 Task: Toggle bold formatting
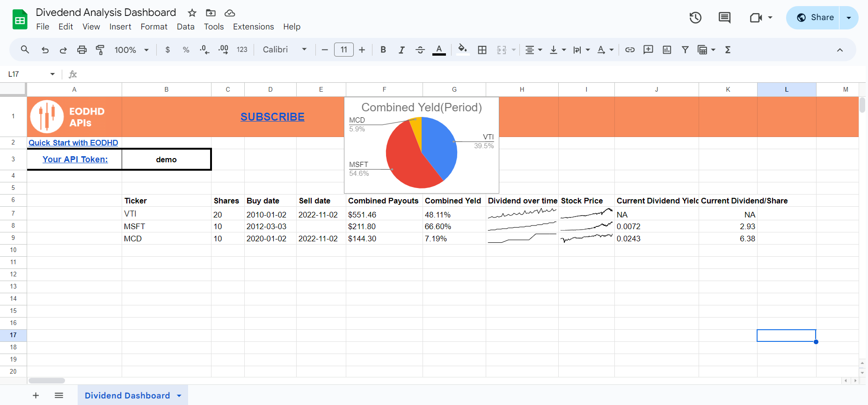coord(383,50)
